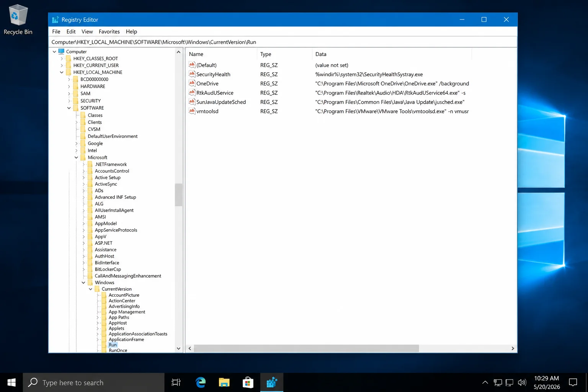
Task: Click the taskbar clock showing 10:29 AM
Action: (547, 382)
